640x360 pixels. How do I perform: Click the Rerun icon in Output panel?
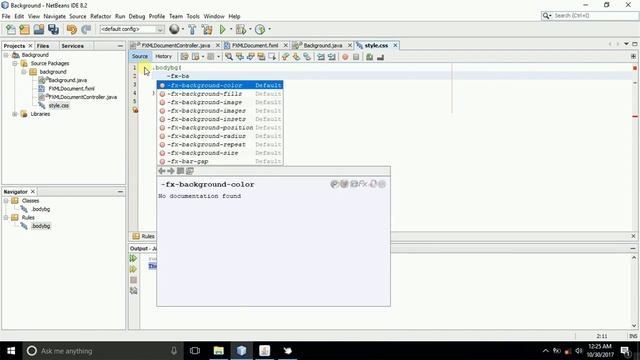pyautogui.click(x=133, y=258)
